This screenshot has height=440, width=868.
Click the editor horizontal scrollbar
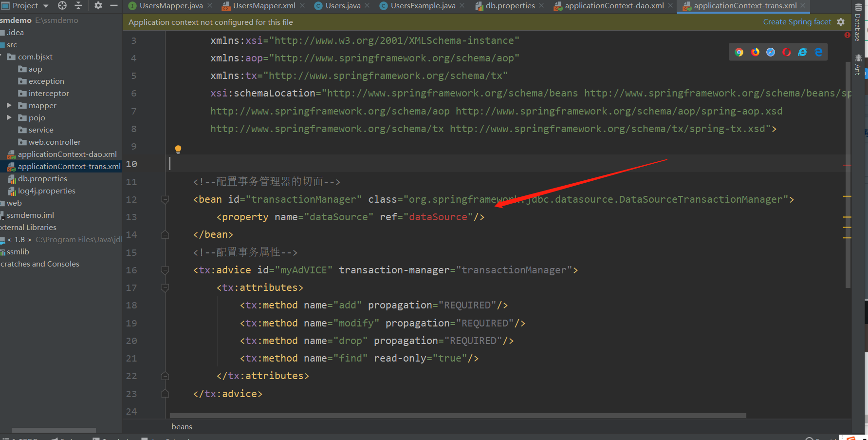(x=458, y=416)
